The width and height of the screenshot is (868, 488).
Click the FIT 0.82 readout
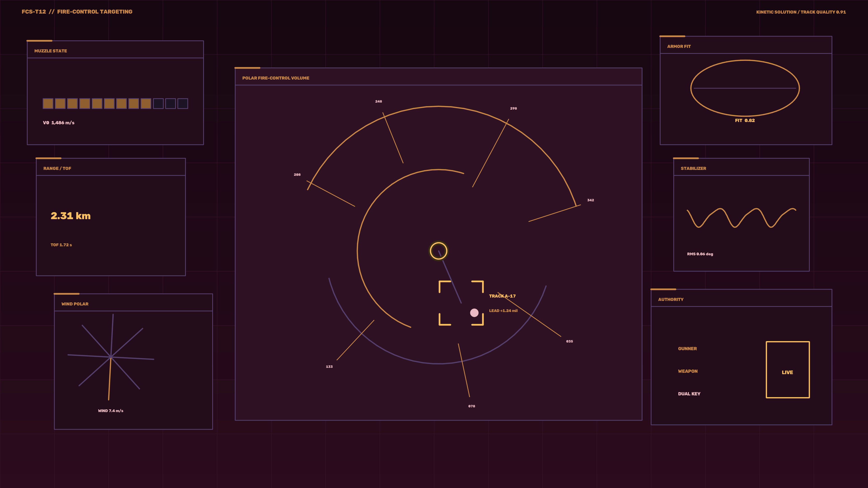click(x=745, y=120)
